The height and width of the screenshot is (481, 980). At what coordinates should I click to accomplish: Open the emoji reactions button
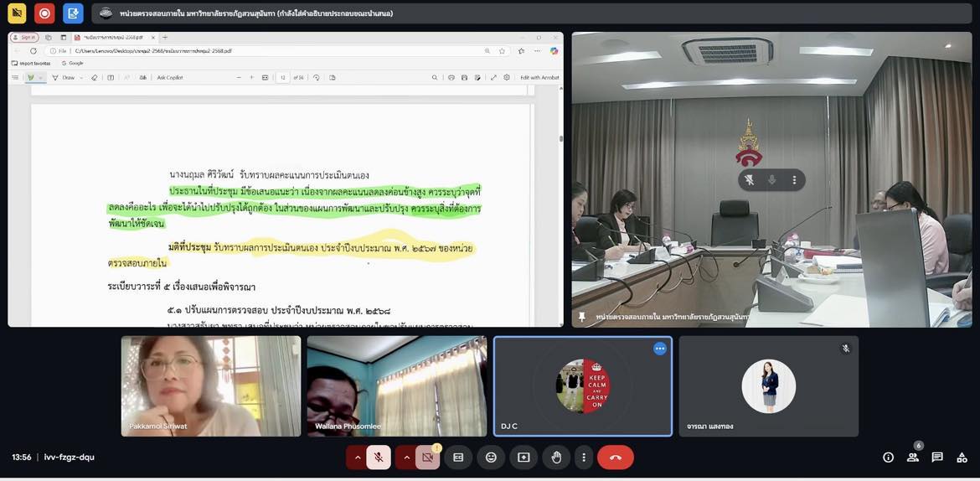point(491,458)
